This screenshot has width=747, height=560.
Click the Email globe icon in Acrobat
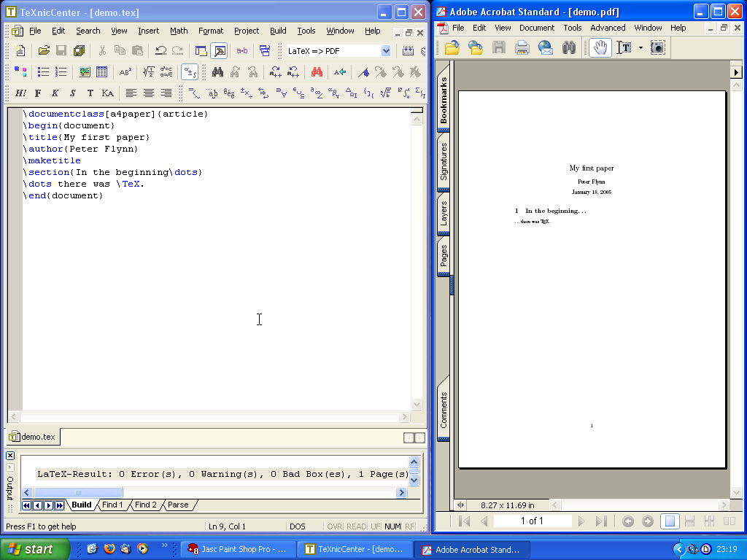tap(546, 48)
